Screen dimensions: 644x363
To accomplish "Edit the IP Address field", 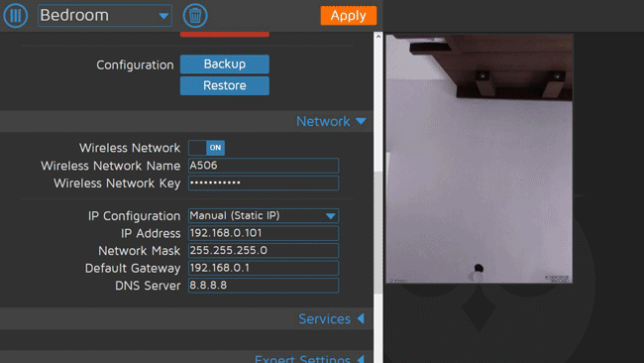I will click(x=264, y=233).
